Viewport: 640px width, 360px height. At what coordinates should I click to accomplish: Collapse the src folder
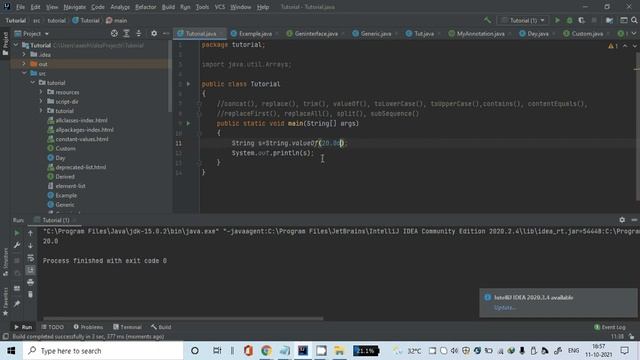[x=24, y=73]
